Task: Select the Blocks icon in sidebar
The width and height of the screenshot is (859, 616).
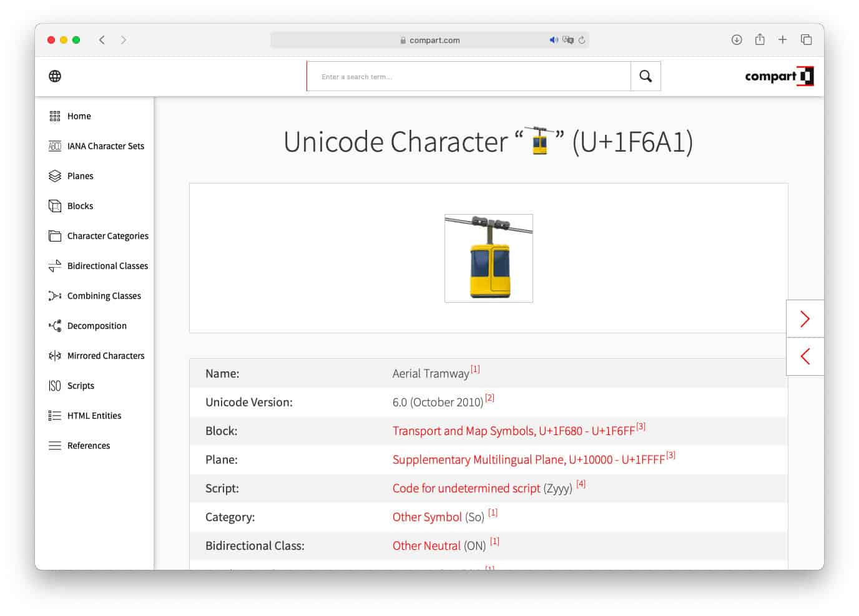Action: pos(55,205)
